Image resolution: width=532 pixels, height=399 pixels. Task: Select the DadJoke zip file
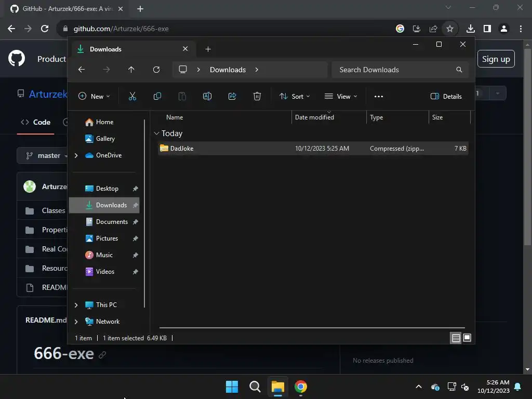(x=313, y=148)
